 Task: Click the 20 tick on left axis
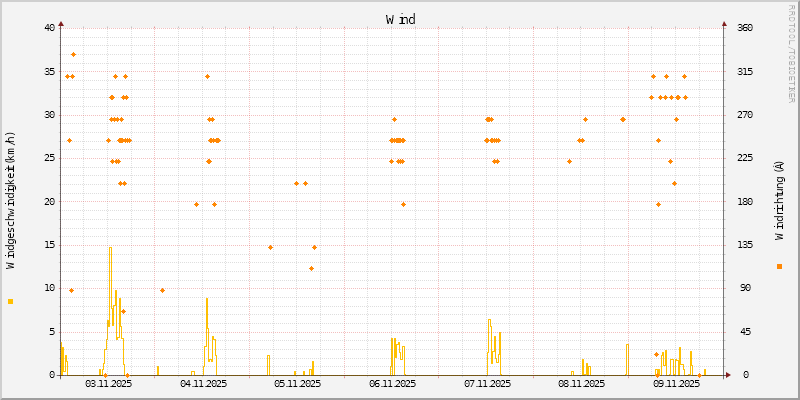pyautogui.click(x=50, y=201)
